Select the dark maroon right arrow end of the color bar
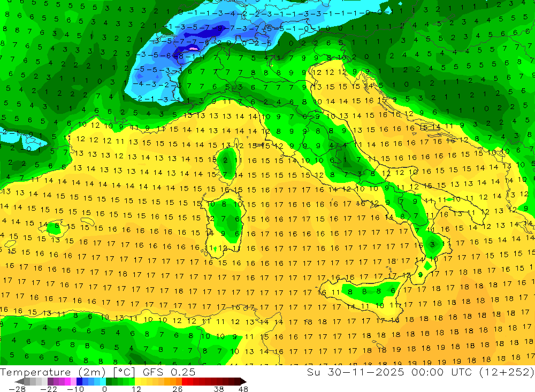Viewport: 535px width, 392px height. [243, 381]
